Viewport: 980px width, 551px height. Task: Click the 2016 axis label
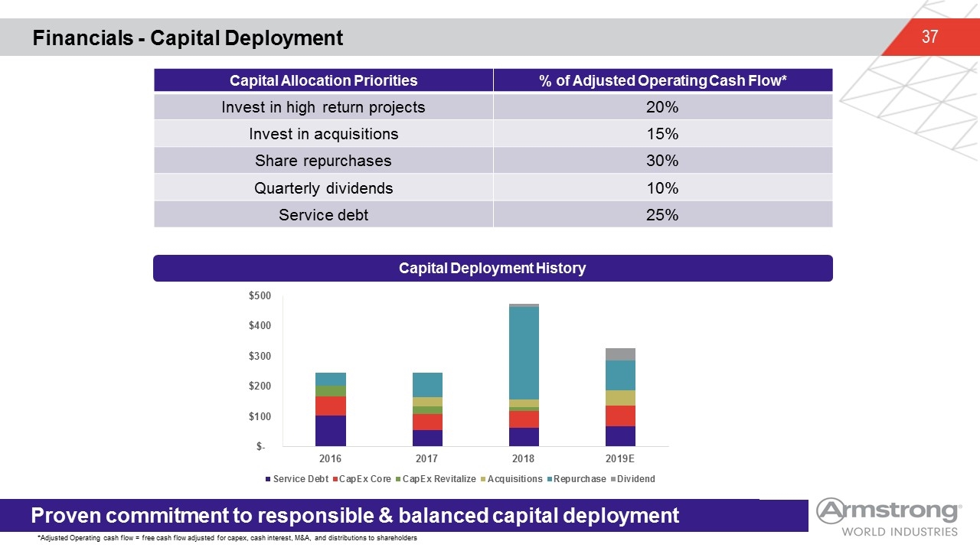coord(330,458)
